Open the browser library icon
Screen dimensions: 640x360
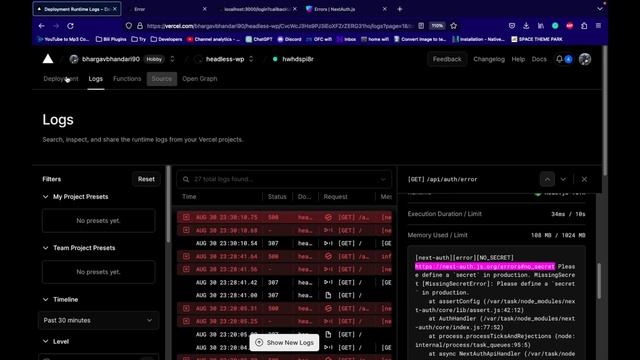(541, 26)
